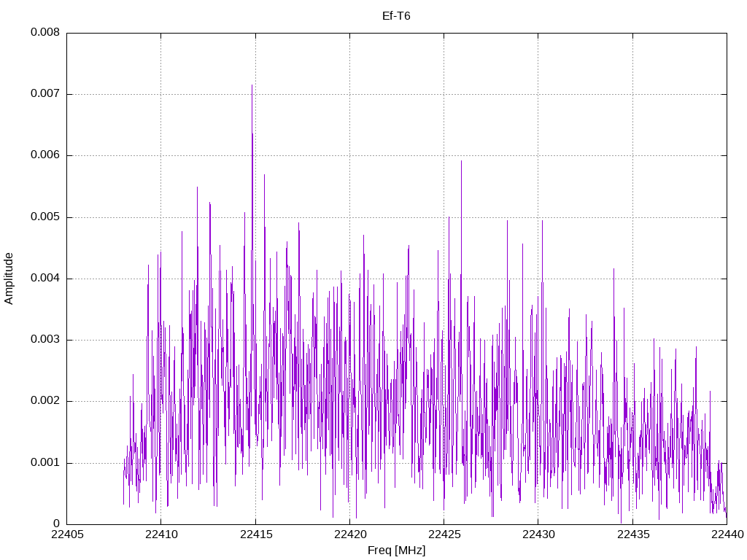Click the peak near 22426 MHz

(x=461, y=162)
